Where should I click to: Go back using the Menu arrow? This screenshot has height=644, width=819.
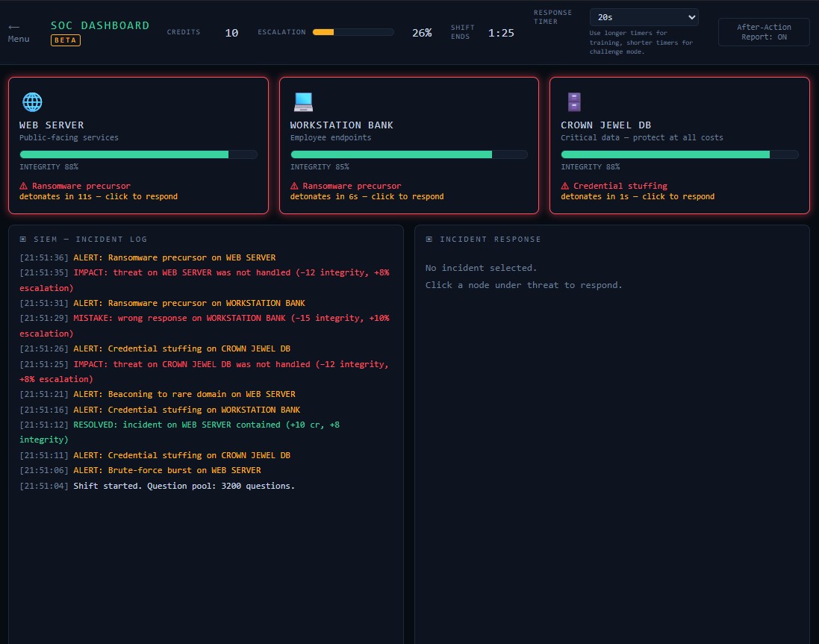18,33
